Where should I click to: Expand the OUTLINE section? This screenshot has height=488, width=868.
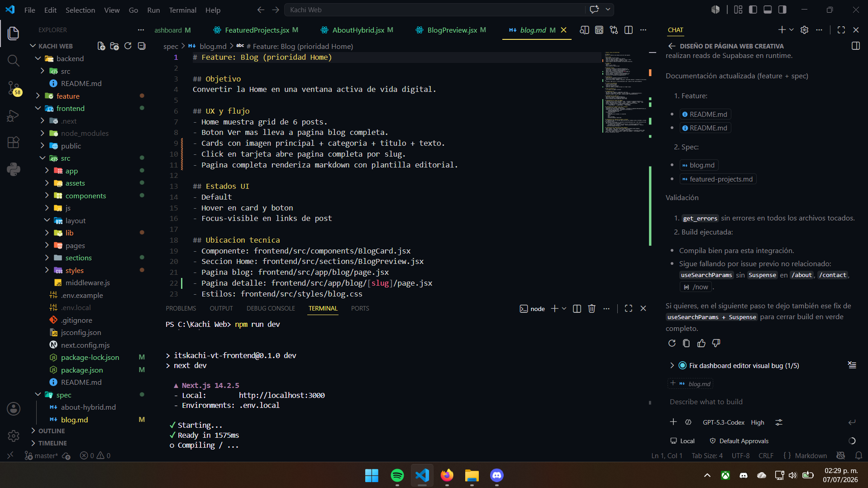pos(51,431)
